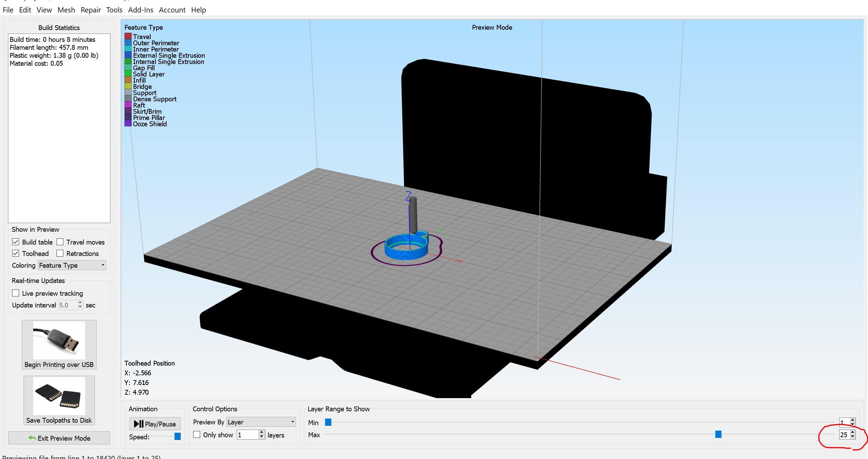This screenshot has height=459, width=868.
Task: Enable Live preview tracking checkbox
Action: pyautogui.click(x=16, y=293)
